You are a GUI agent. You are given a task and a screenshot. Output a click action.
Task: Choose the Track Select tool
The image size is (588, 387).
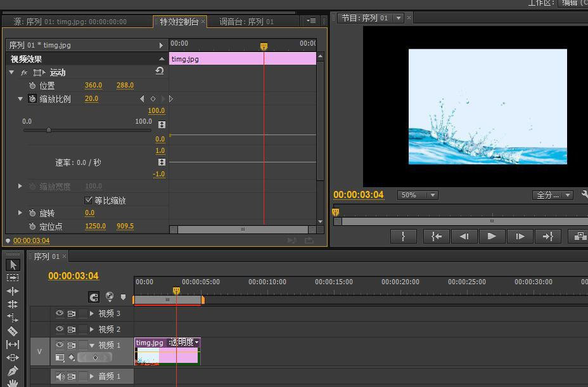click(13, 277)
